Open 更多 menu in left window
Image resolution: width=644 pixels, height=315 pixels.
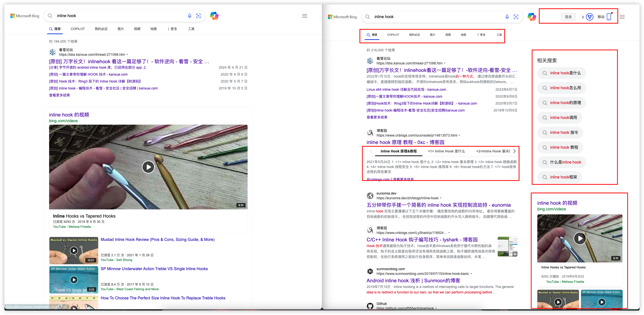pyautogui.click(x=172, y=29)
